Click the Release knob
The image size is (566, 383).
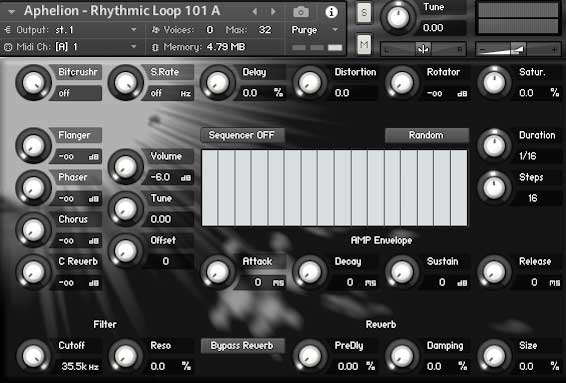tap(495, 272)
